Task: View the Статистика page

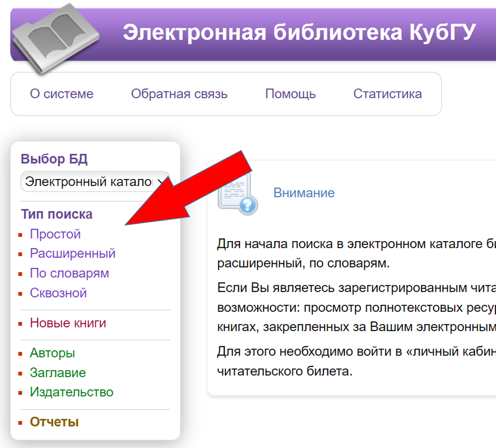Action: [387, 94]
